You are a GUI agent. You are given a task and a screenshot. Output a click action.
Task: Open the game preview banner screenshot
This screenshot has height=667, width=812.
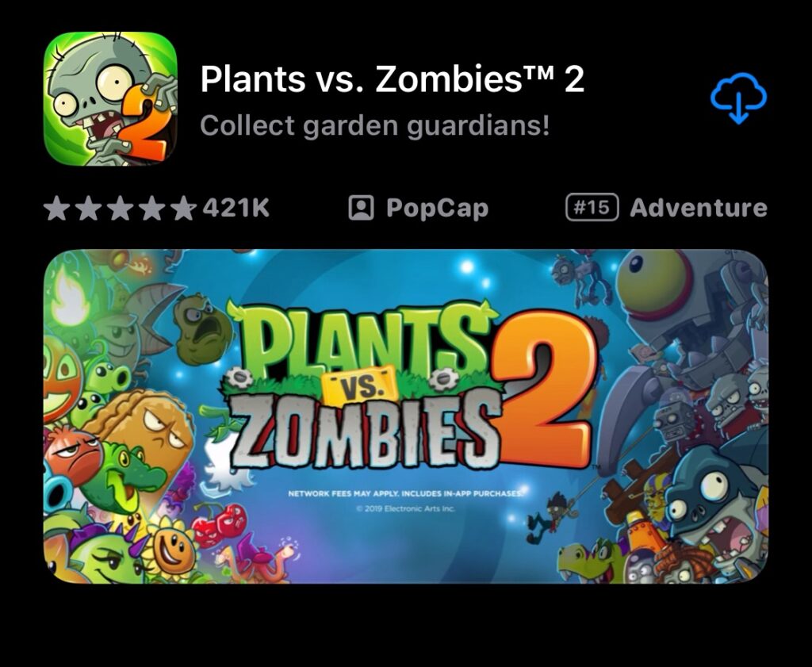click(x=406, y=416)
